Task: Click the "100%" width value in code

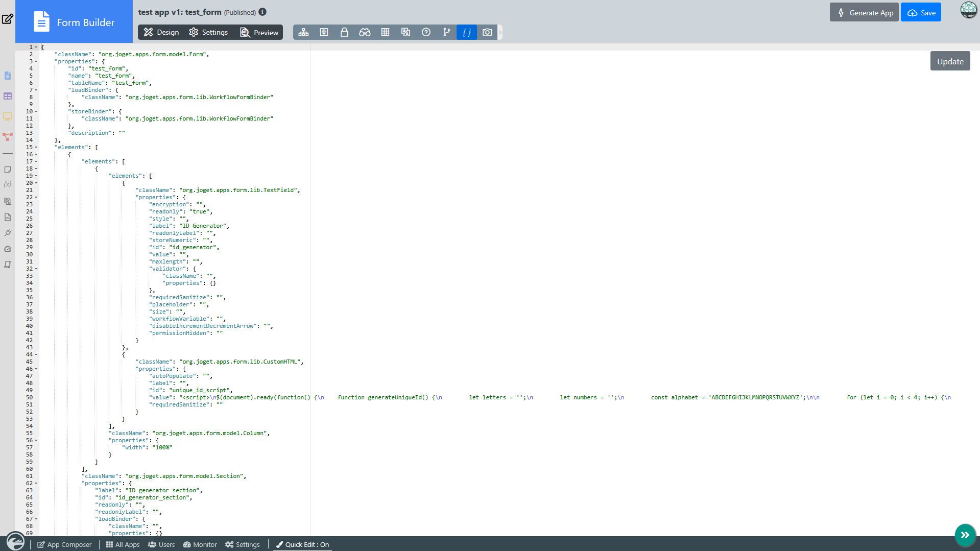Action: (x=162, y=447)
